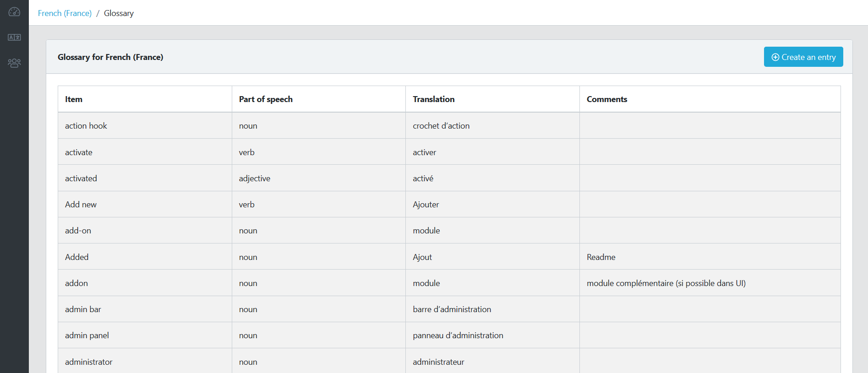Click 'noun' in the admin bar row
This screenshot has height=373, width=868.
248,309
